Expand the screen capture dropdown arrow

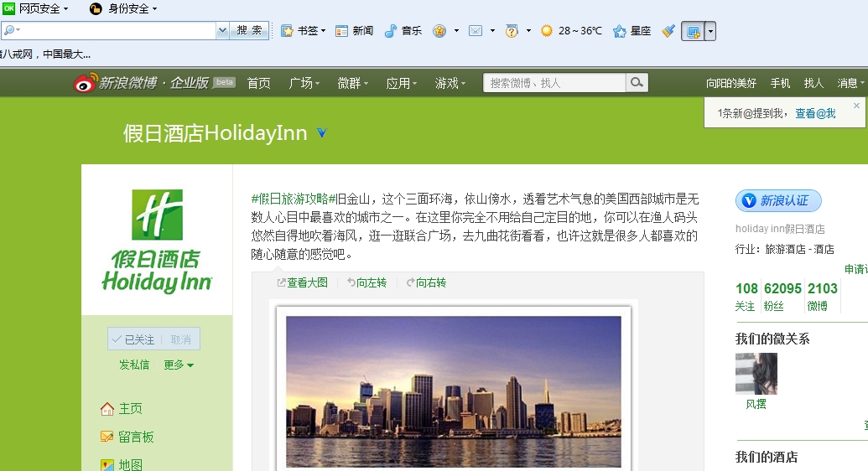[x=710, y=31]
